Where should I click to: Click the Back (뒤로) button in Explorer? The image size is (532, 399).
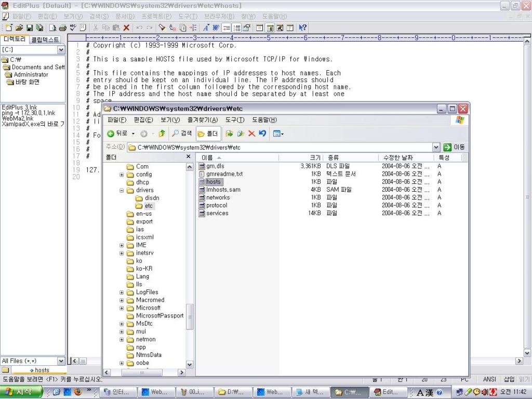pyautogui.click(x=117, y=134)
